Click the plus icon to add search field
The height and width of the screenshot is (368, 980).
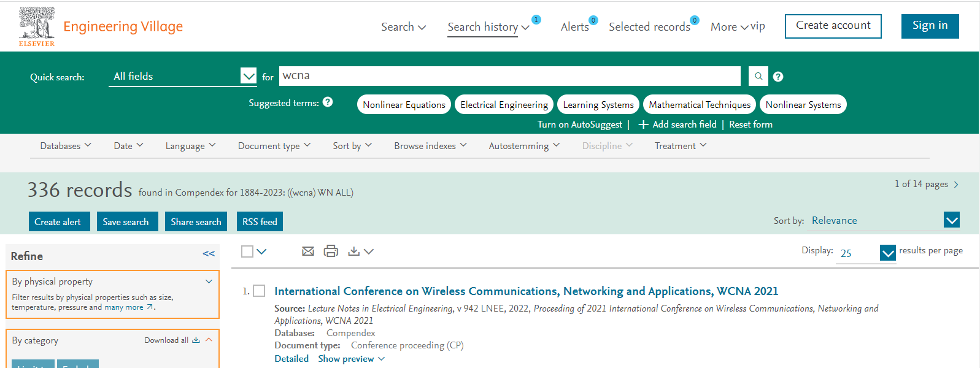(x=644, y=125)
